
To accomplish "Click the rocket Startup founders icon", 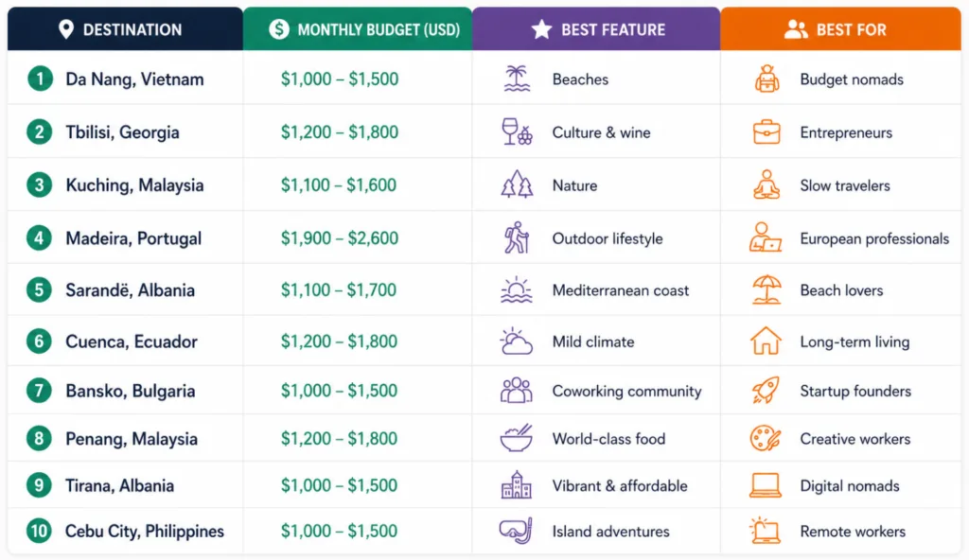I will coord(766,391).
